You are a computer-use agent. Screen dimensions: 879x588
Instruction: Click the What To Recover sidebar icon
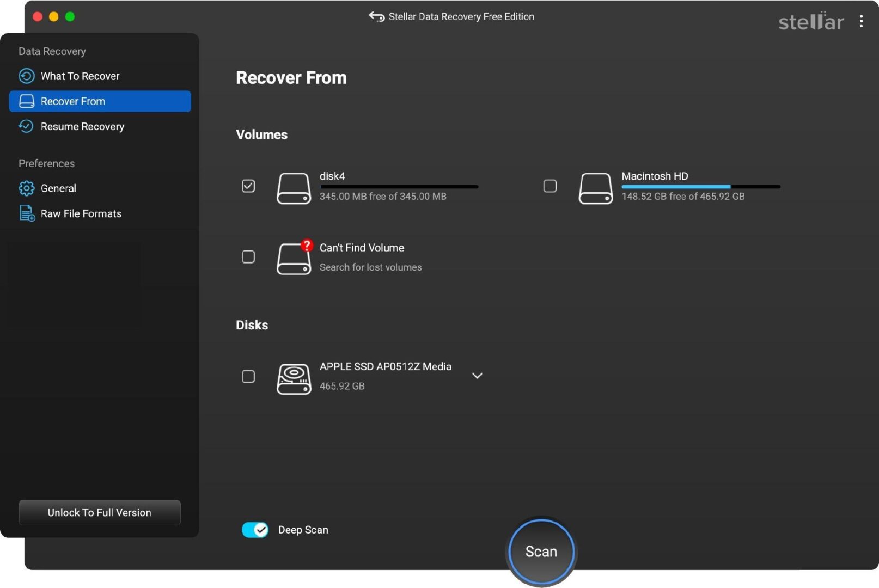(26, 76)
